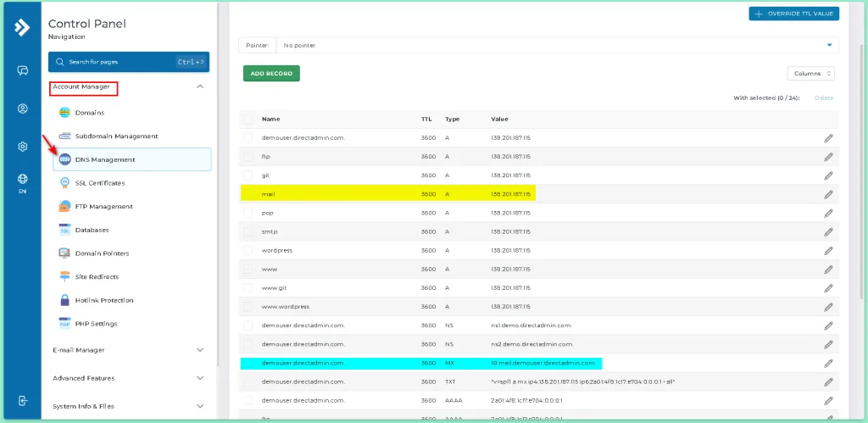
Task: Sort by the Type column header
Action: [453, 119]
